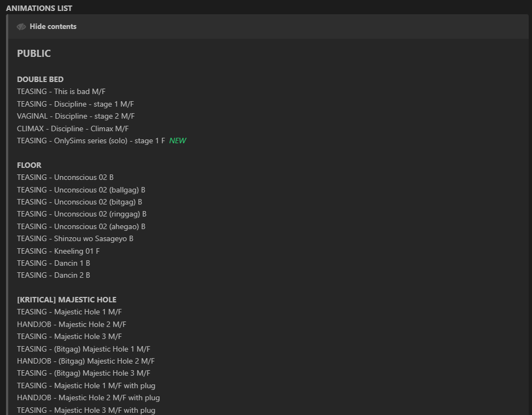Select the row 'TEASING - This is bad M/F'
Screen dimensions: 532x415
coord(61,92)
